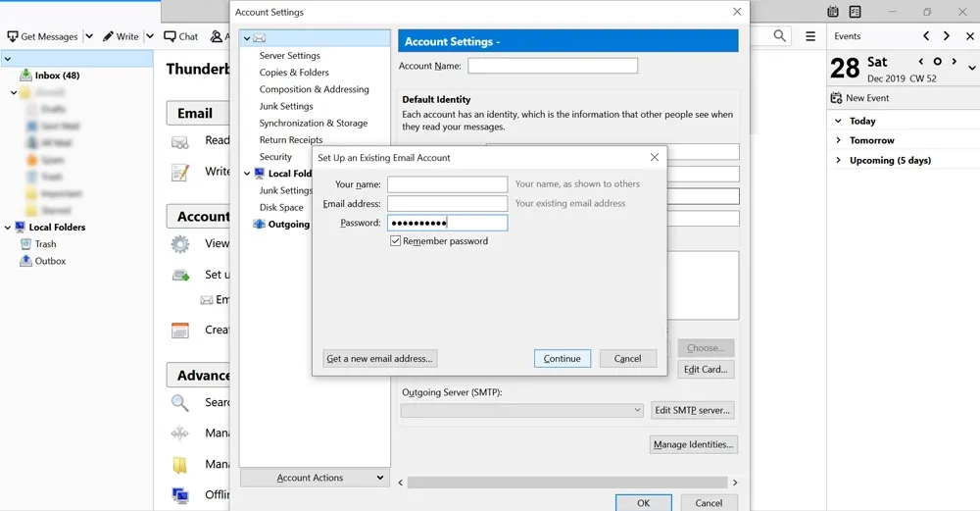This screenshot has width=980, height=511.
Task: Open the Write dropdown arrow
Action: [150, 36]
